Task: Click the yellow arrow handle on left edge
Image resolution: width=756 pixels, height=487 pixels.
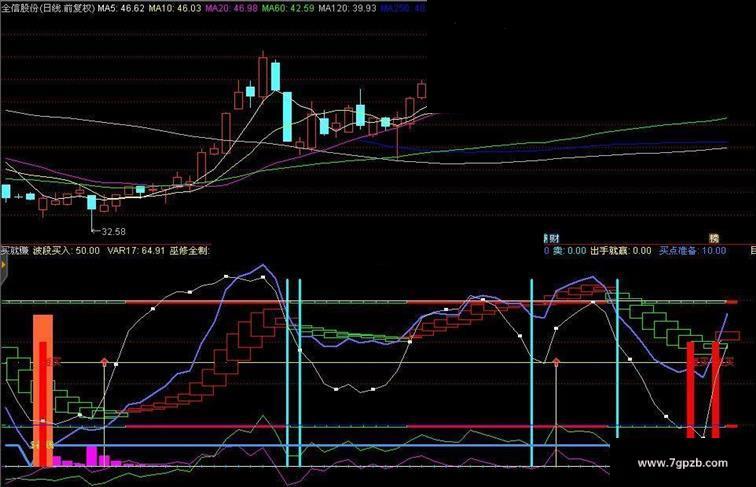Action: (3, 266)
